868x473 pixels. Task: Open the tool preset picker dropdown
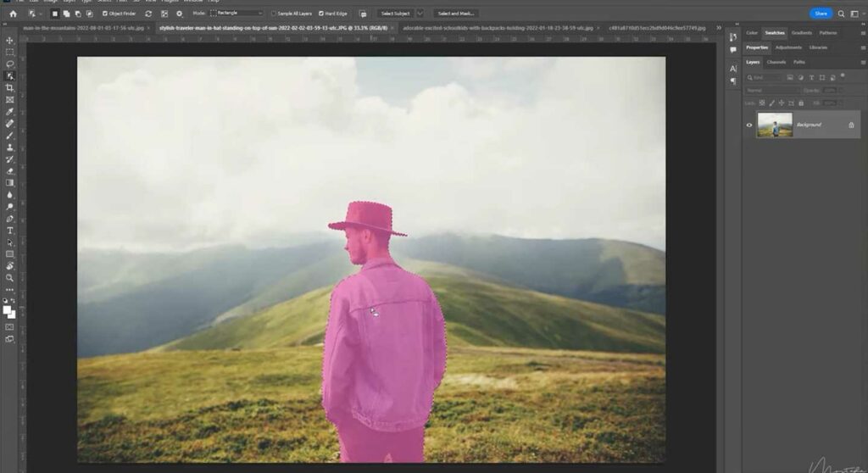34,14
